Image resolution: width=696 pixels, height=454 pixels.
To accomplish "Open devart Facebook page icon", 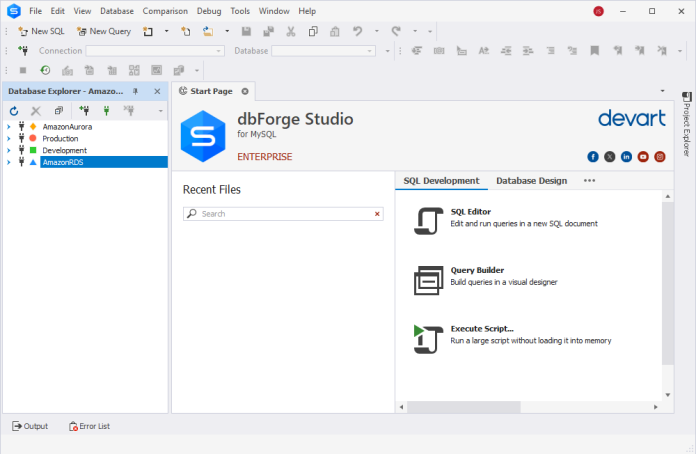I will [593, 157].
